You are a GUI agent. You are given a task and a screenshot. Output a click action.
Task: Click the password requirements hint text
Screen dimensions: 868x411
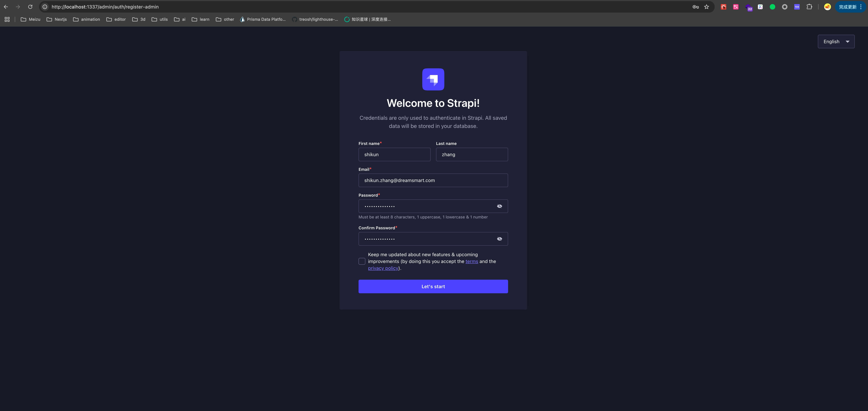[423, 217]
